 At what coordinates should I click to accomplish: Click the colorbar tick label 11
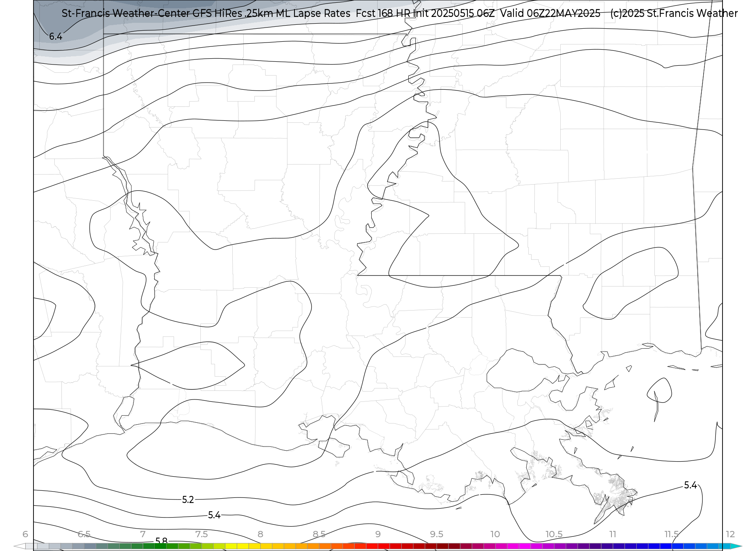(x=613, y=534)
